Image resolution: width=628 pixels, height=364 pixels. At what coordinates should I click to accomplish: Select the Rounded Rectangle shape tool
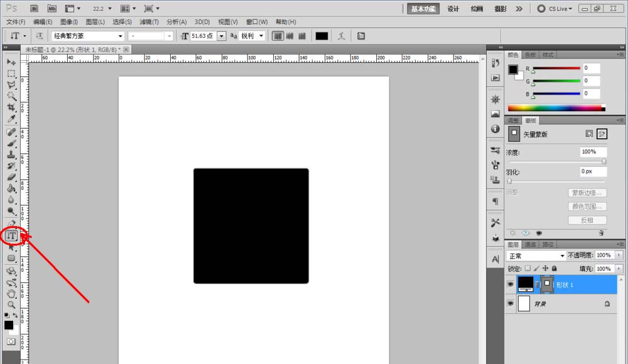coord(11,259)
